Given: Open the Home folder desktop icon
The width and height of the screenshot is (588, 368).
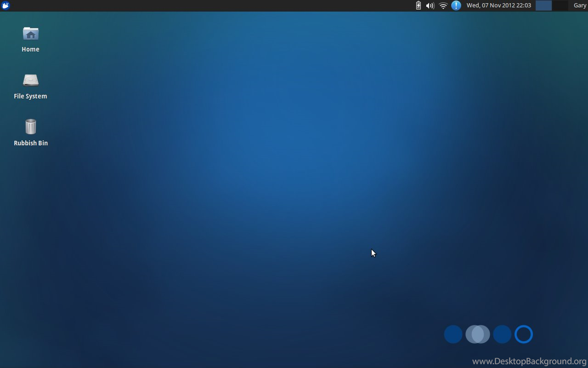Looking at the screenshot, I should tap(31, 34).
